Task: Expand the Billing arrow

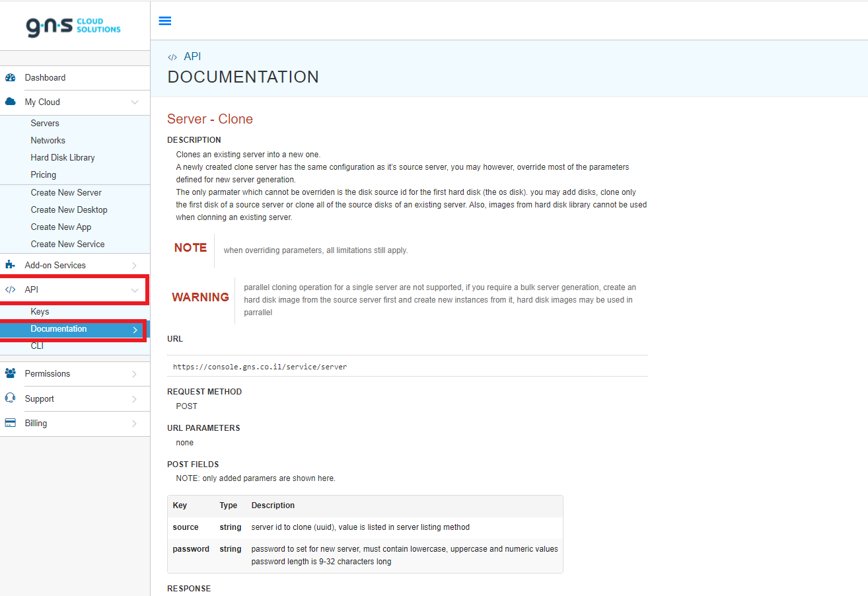Action: click(x=135, y=424)
